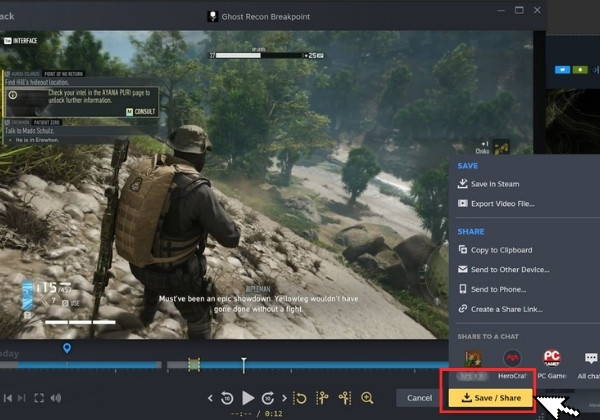The width and height of the screenshot is (600, 420).
Task: Click the blue icon in the background window
Action: pyautogui.click(x=562, y=70)
